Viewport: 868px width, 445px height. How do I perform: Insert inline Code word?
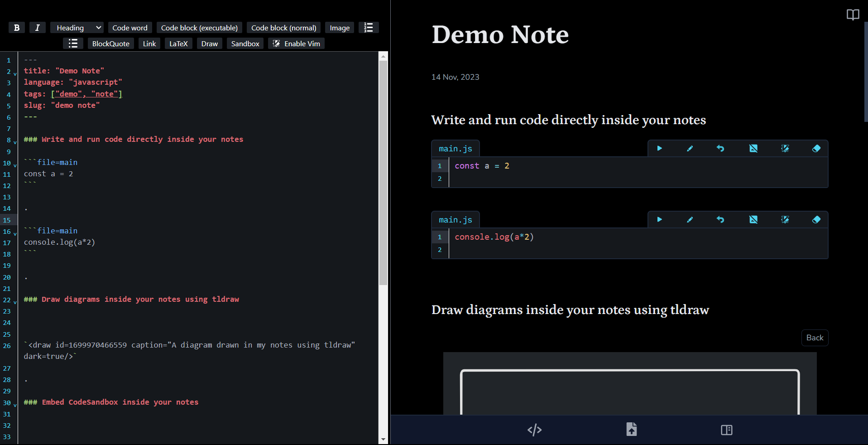tap(130, 28)
